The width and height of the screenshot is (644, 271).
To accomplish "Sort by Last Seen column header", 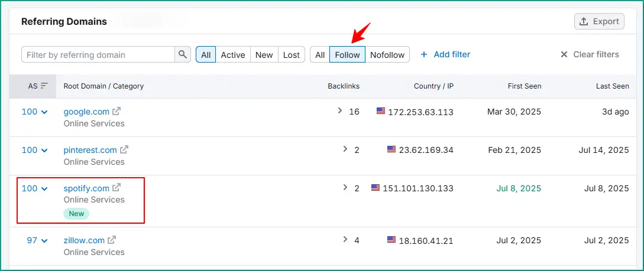I will coord(613,86).
